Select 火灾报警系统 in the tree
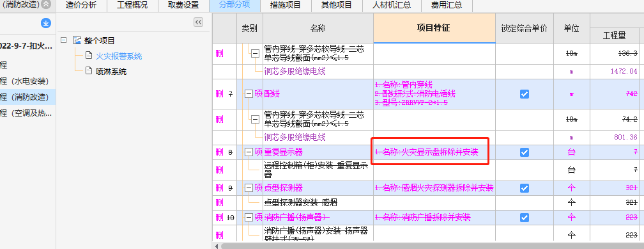Viewport: 644px width, 249px height. [x=119, y=56]
